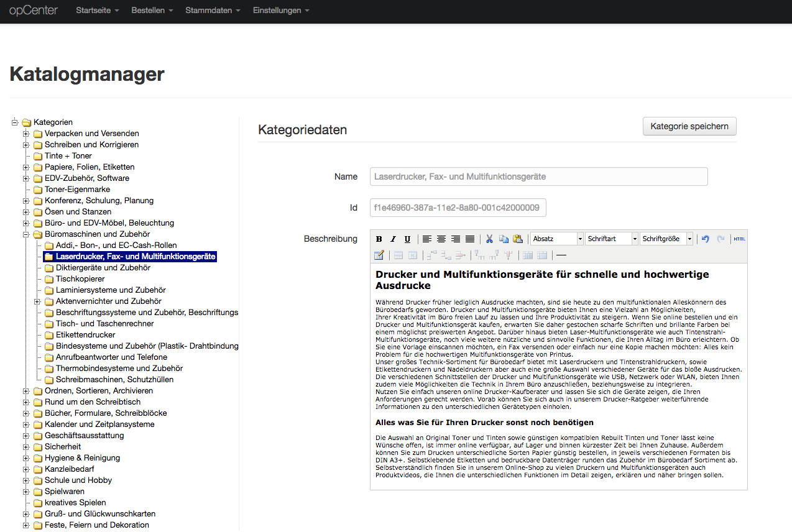
Task: Open the HTML source view
Action: (x=739, y=239)
